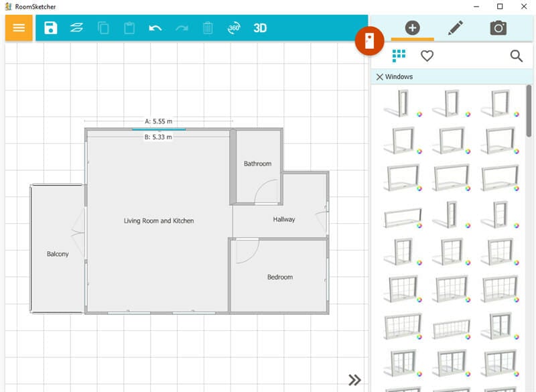Viewport: 536px width, 392px height.
Task: Switch to the Add items plus tab
Action: 413,28
